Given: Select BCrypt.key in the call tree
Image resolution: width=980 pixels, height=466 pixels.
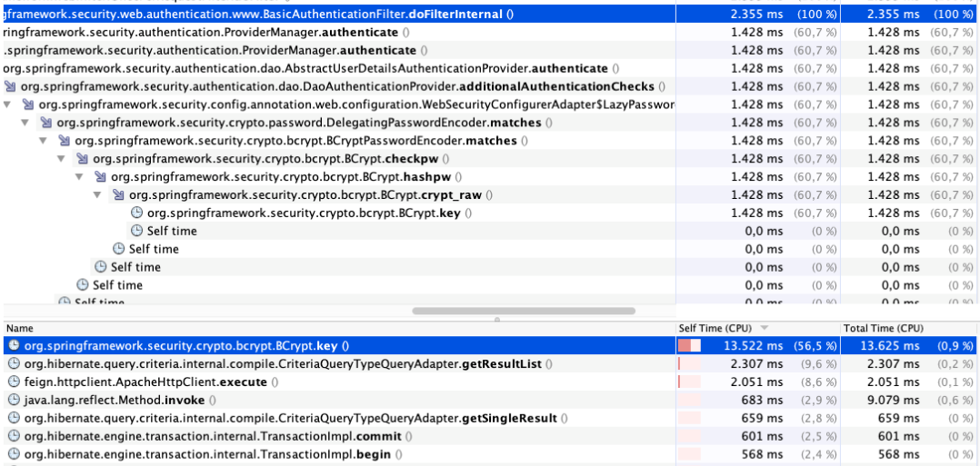Looking at the screenshot, I should pos(490,213).
